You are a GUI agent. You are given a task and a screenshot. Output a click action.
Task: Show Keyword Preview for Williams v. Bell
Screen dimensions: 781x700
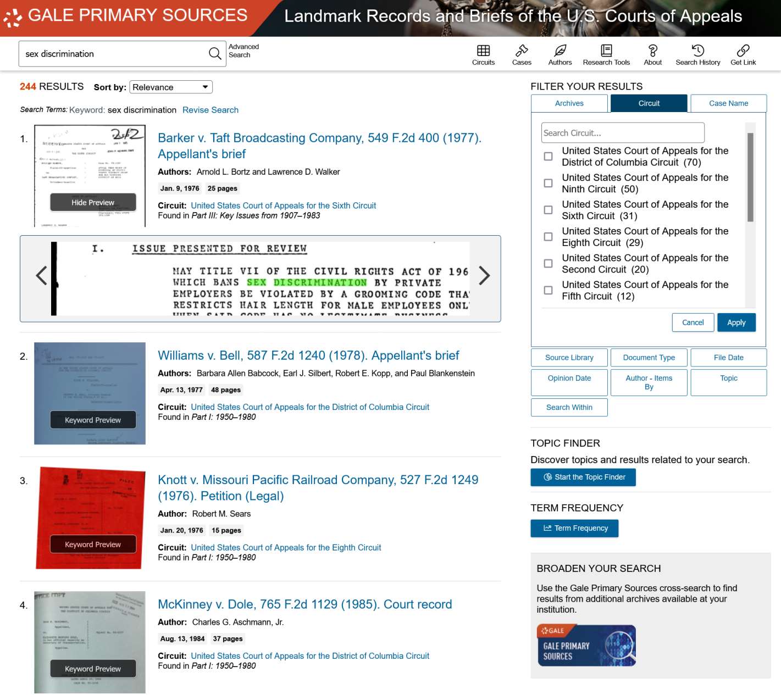click(x=93, y=420)
